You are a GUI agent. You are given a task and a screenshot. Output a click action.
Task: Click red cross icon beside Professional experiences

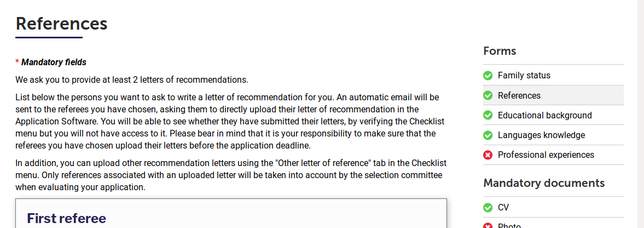(488, 155)
